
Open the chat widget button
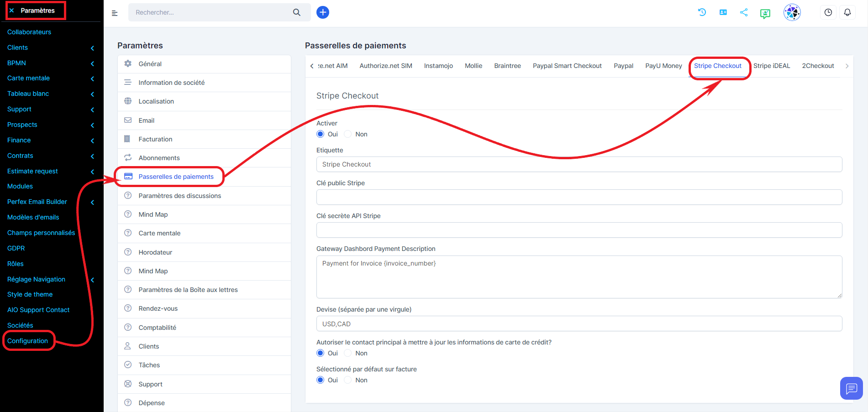pyautogui.click(x=852, y=388)
